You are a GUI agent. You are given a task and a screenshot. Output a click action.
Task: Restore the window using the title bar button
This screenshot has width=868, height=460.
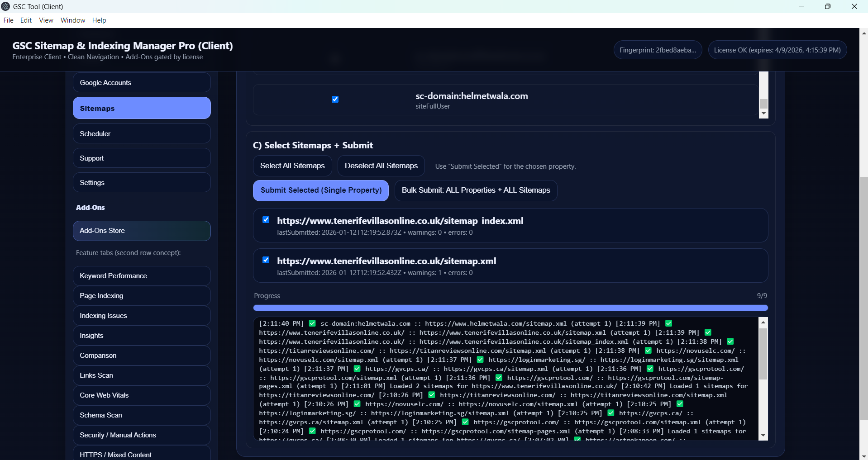(x=827, y=6)
